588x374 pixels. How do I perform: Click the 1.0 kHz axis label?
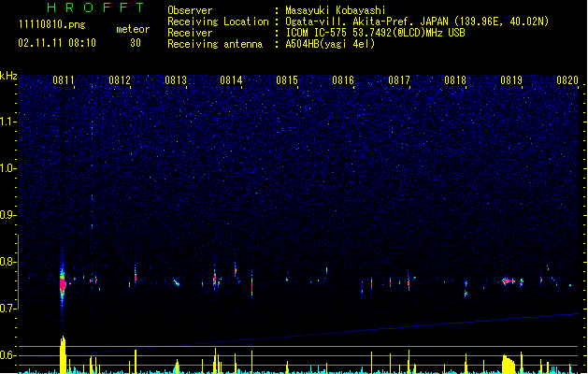(8, 168)
